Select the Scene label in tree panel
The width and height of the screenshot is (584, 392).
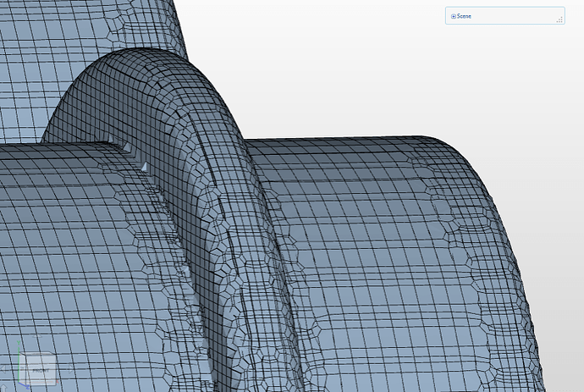pyautogui.click(x=464, y=16)
